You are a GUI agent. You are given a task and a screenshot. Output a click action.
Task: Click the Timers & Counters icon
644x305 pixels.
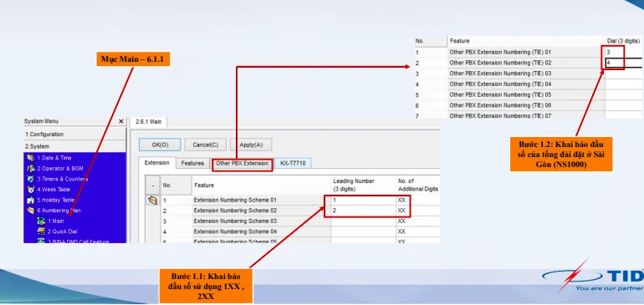pyautogui.click(x=30, y=179)
